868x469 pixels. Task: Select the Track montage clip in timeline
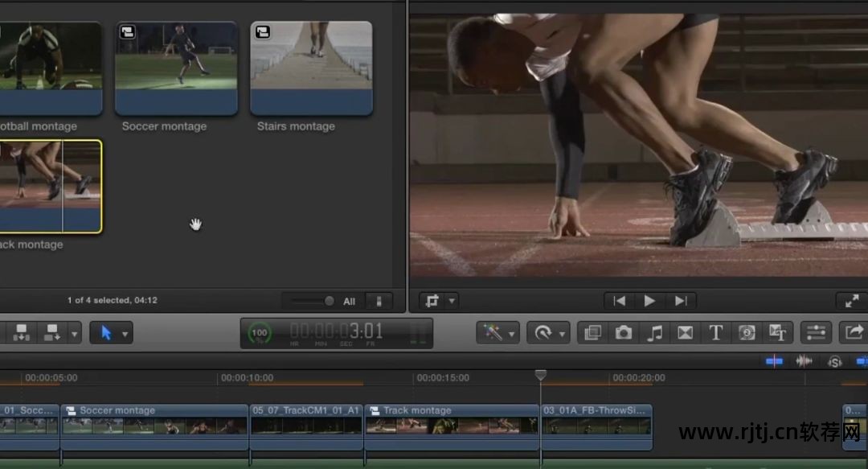[x=452, y=425]
